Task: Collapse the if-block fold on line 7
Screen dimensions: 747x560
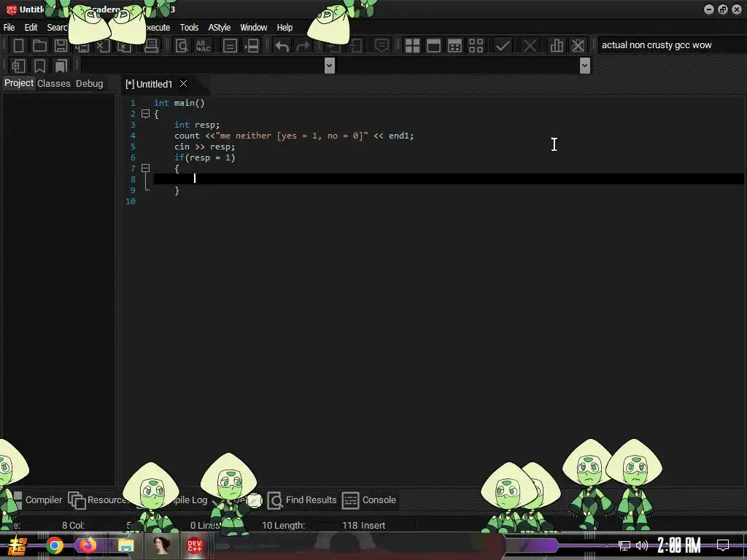Action: click(145, 168)
